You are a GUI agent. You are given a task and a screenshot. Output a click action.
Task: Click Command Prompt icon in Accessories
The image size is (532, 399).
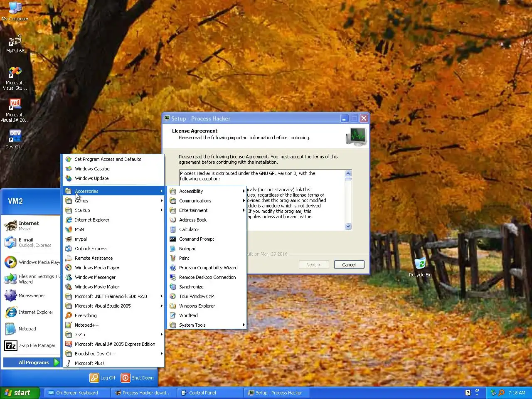[173, 239]
